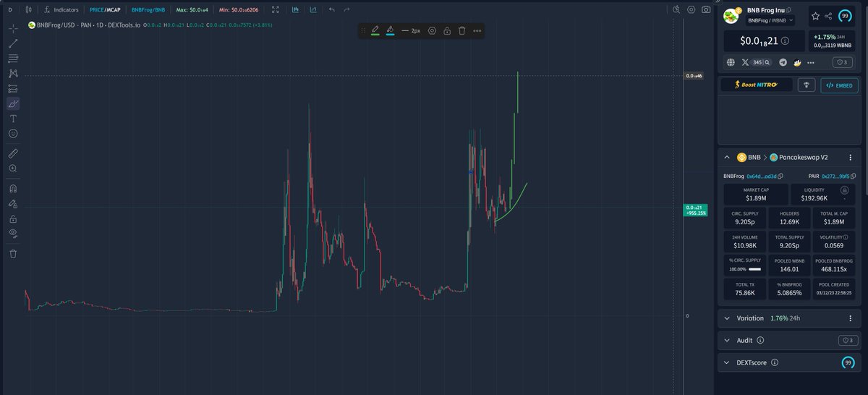Click the parachute airdrop button
The width and height of the screenshot is (868, 395).
click(807, 85)
